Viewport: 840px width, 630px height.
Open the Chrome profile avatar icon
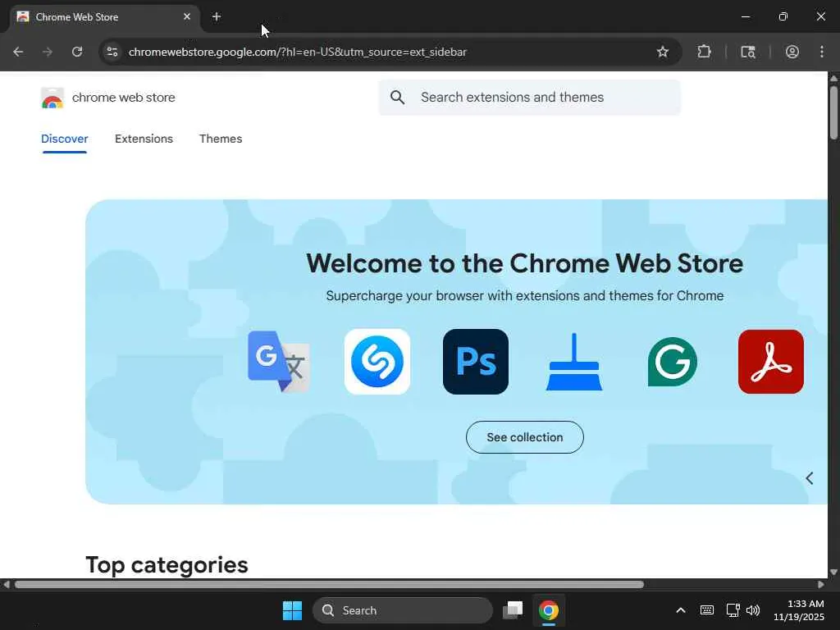click(792, 52)
